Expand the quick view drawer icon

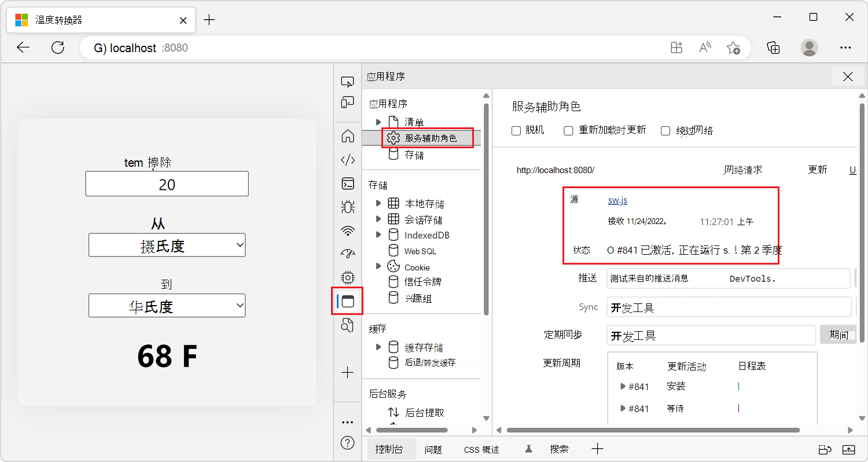pyautogui.click(x=849, y=449)
